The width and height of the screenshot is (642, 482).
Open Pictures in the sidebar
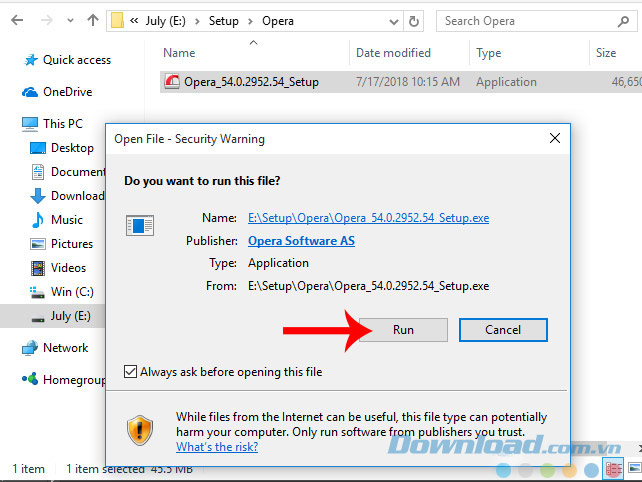72,244
